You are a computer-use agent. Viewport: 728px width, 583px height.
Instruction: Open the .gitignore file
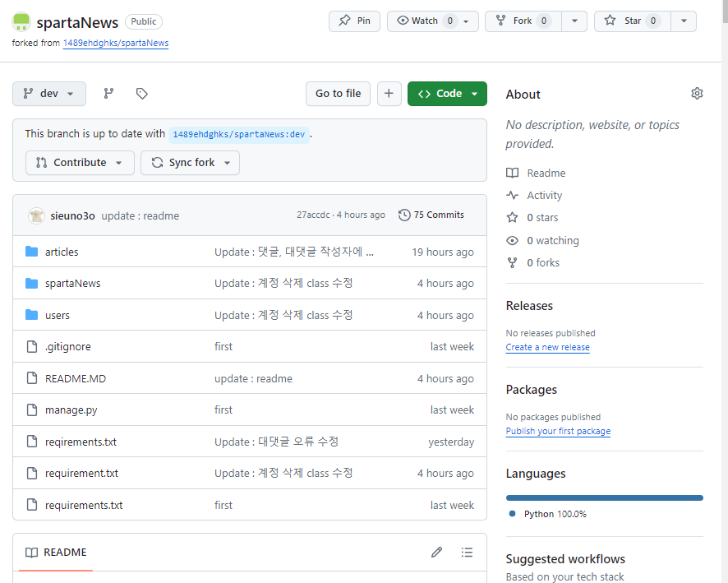tap(67, 346)
